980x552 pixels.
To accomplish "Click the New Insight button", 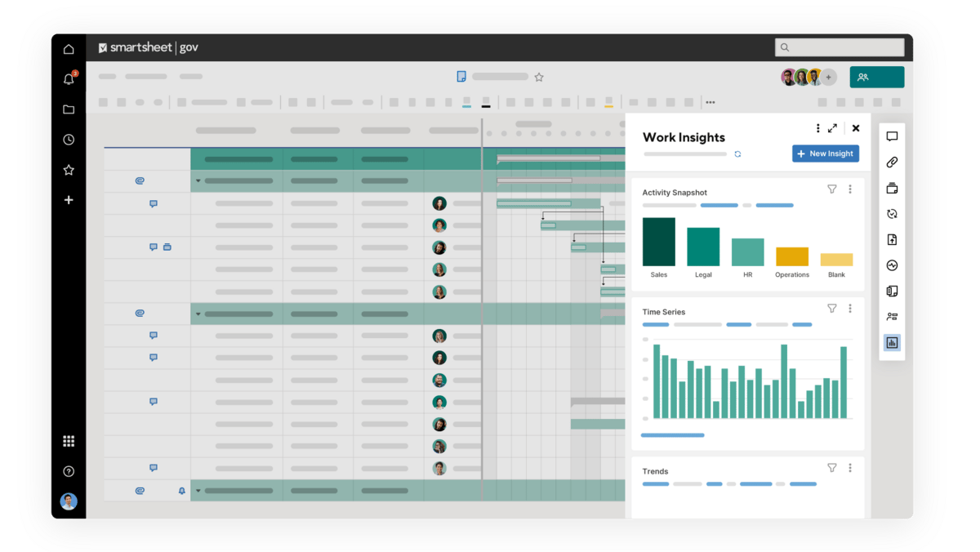I will (825, 153).
